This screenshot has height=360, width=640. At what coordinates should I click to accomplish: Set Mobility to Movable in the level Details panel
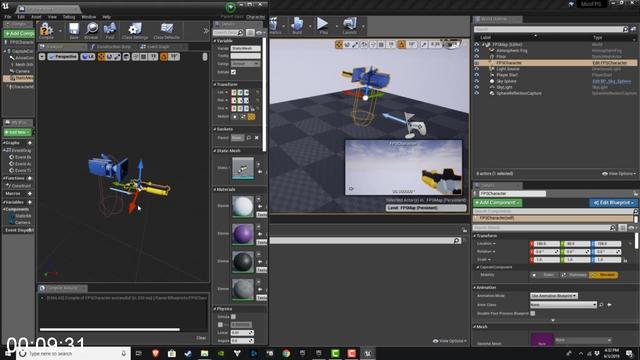pyautogui.click(x=604, y=275)
